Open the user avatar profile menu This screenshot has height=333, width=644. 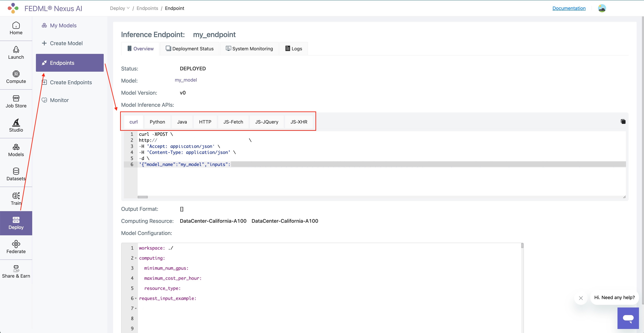pos(602,8)
